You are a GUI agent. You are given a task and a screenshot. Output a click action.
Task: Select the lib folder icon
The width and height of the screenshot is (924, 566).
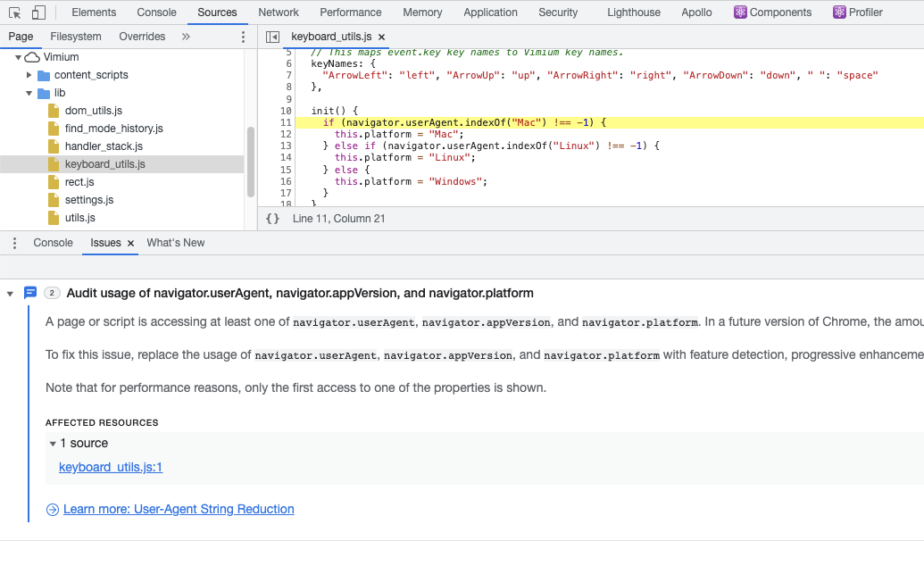(x=44, y=93)
